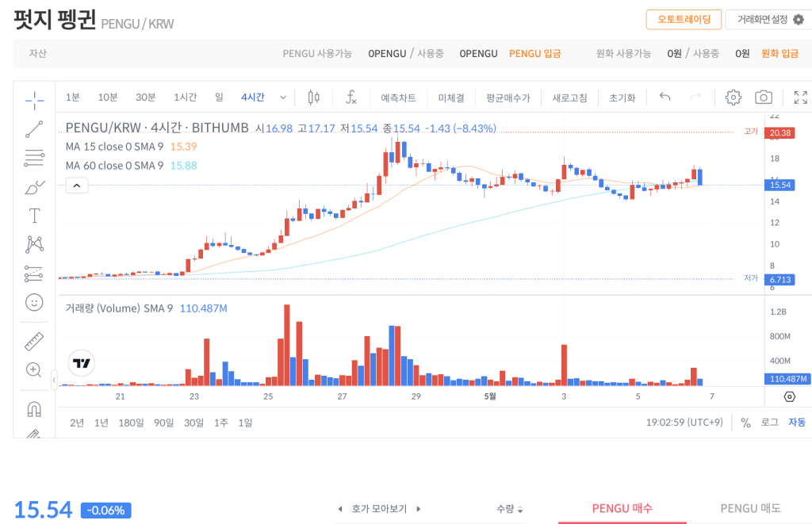Image resolution: width=812 pixels, height=524 pixels.
Task: Click the 20.38 high price label
Action: [780, 132]
